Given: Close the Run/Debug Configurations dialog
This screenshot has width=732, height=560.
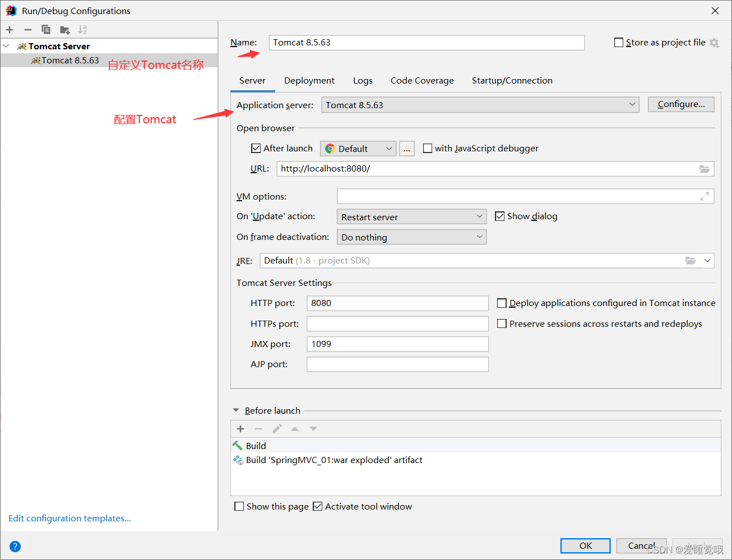Looking at the screenshot, I should (x=715, y=11).
